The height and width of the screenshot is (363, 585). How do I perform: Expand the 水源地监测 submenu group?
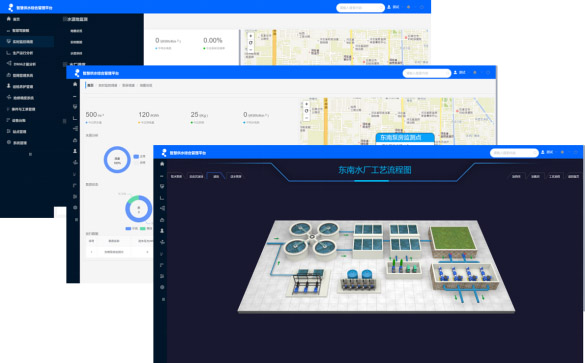[76, 19]
